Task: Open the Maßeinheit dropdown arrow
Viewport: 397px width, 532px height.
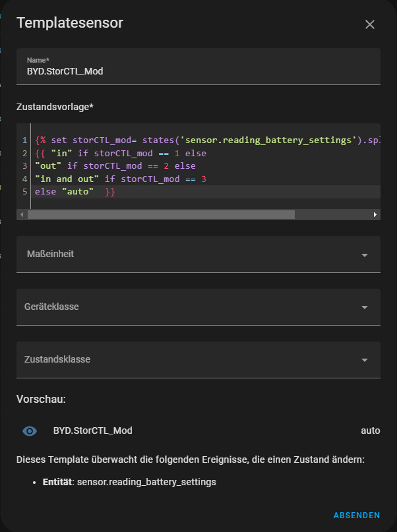Action: 364,254
